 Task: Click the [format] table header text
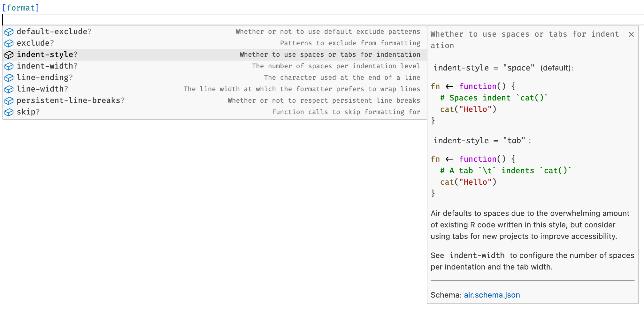tap(21, 8)
